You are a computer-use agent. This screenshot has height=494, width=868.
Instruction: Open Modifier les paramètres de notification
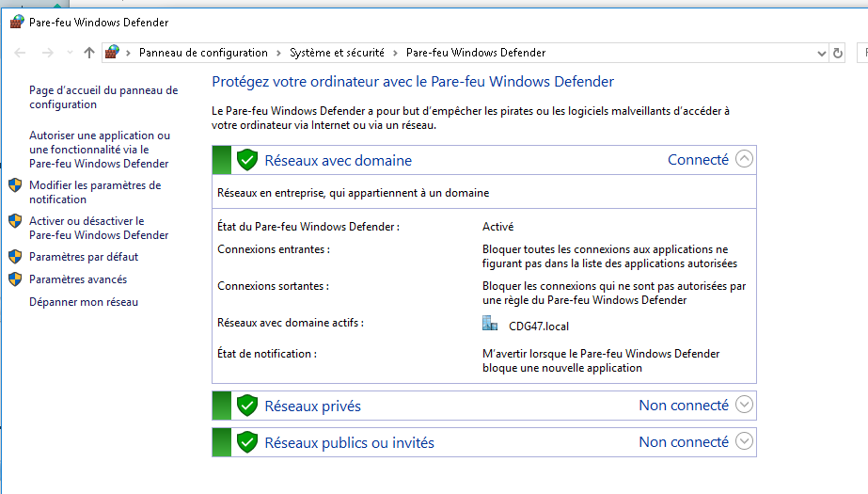(x=95, y=192)
